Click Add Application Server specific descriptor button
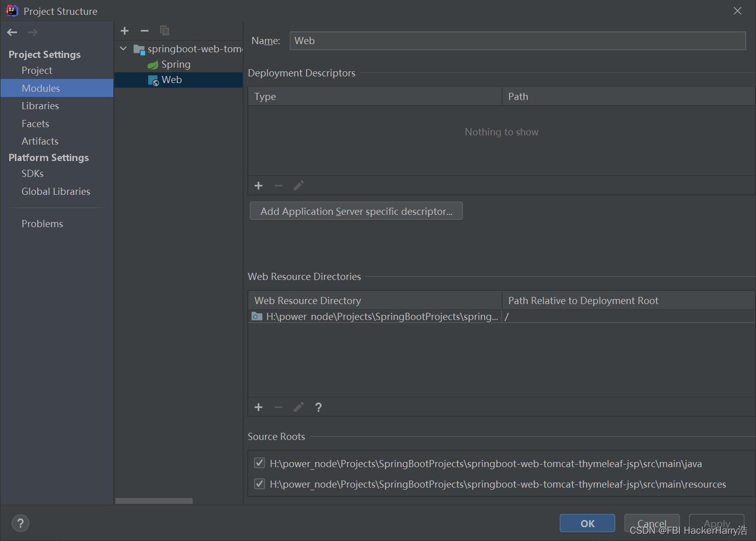756x541 pixels. pyautogui.click(x=356, y=211)
